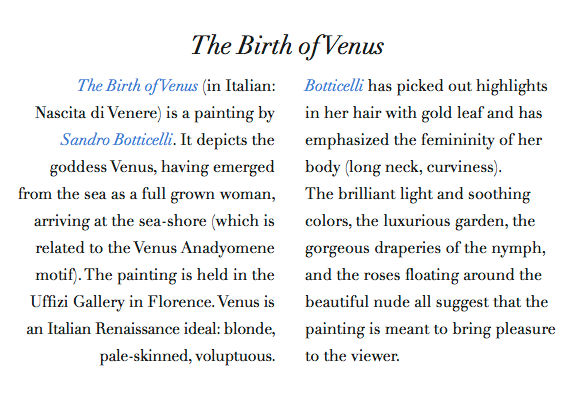Click the word 'curviness' in the parenthetical
This screenshot has width=582, height=409.
pyautogui.click(x=460, y=167)
